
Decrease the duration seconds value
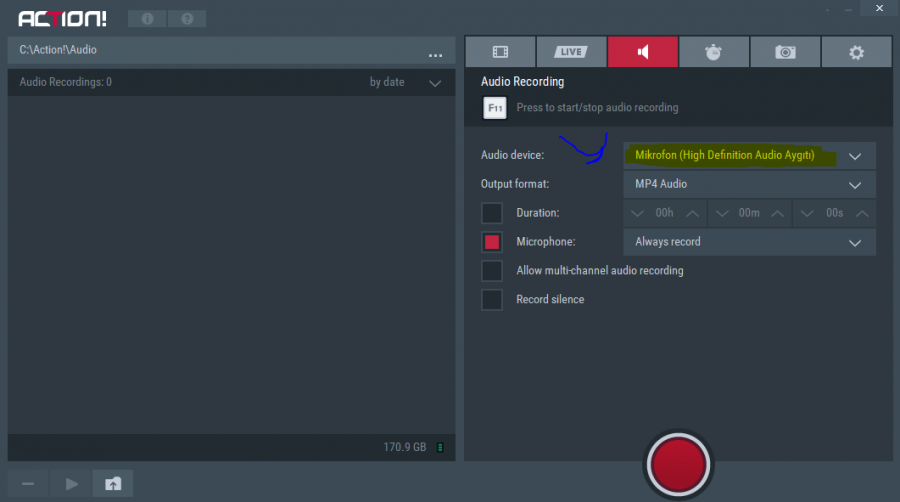[807, 213]
